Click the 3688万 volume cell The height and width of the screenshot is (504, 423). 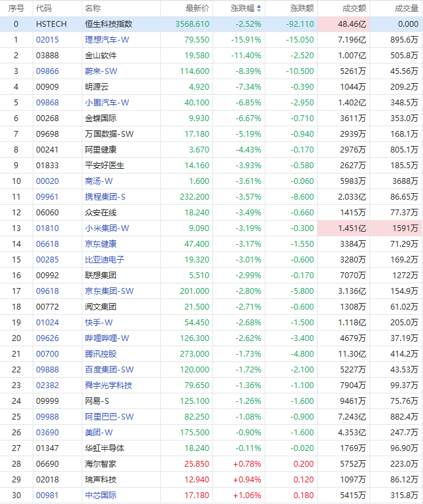pyautogui.click(x=405, y=181)
